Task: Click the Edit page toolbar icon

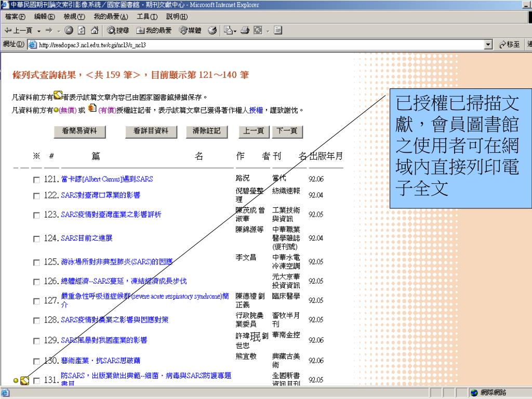Action: (x=258, y=31)
